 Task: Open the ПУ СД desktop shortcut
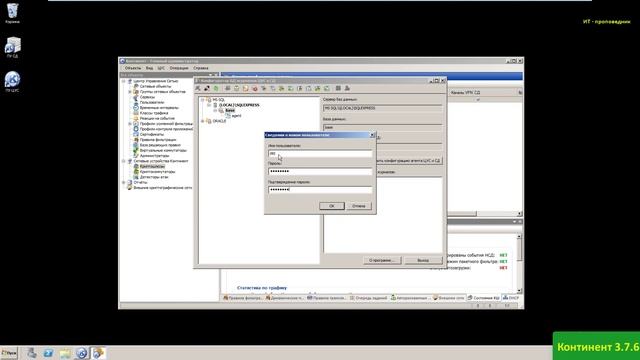point(12,47)
